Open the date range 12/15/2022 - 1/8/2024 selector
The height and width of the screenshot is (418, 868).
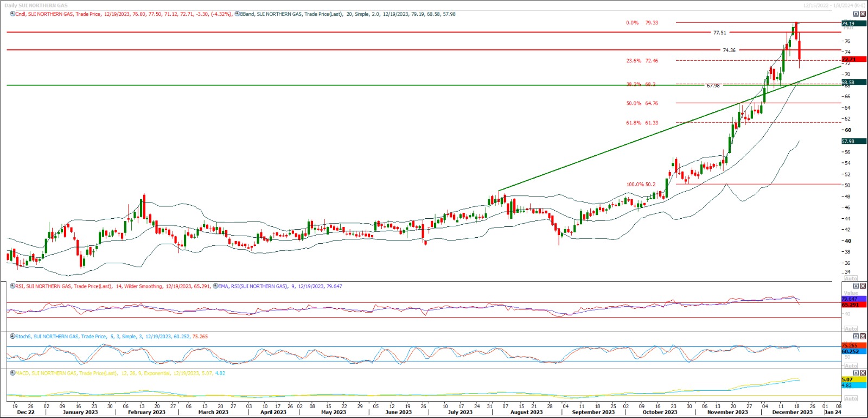(834, 5)
